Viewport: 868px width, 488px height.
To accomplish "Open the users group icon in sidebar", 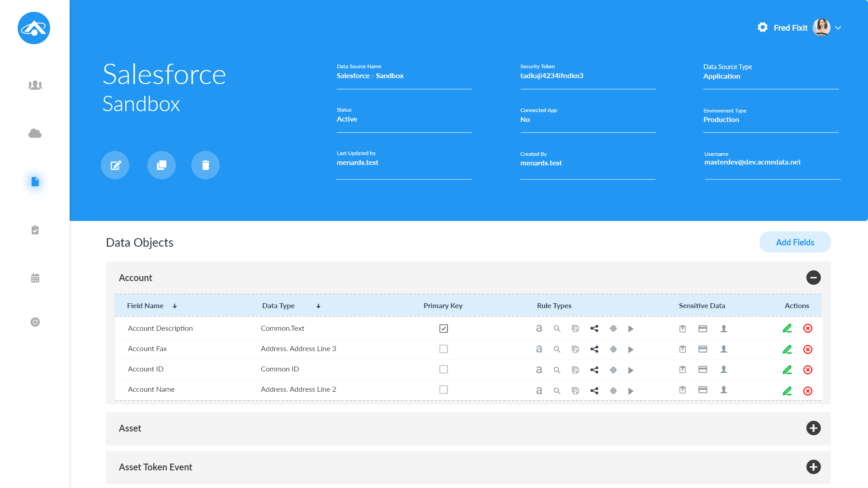I will [35, 85].
